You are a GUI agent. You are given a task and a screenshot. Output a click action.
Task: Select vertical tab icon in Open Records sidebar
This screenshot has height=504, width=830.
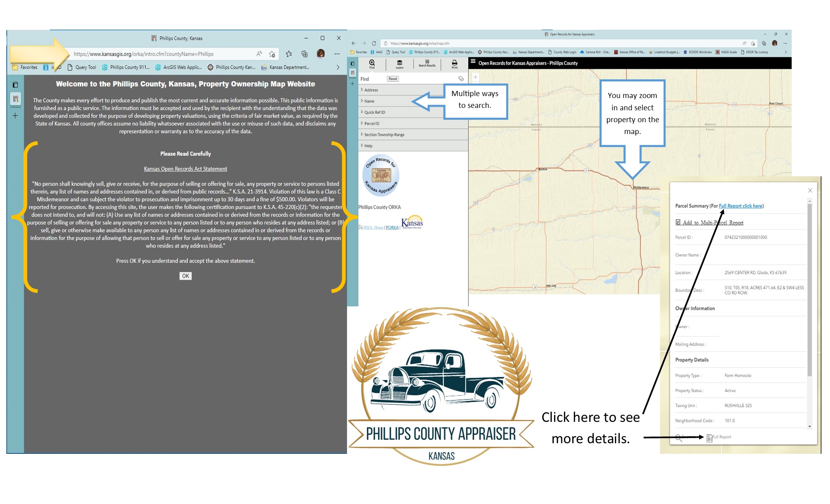[353, 73]
